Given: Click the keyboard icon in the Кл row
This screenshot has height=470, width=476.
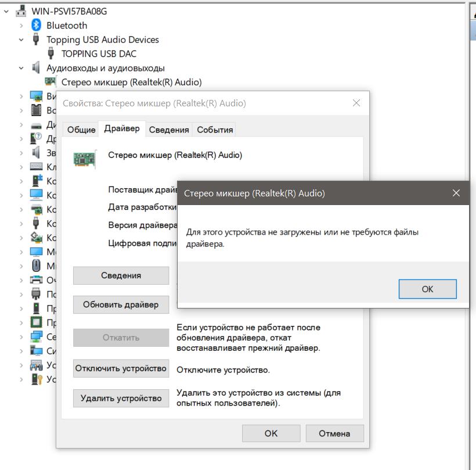Looking at the screenshot, I should click(x=36, y=167).
